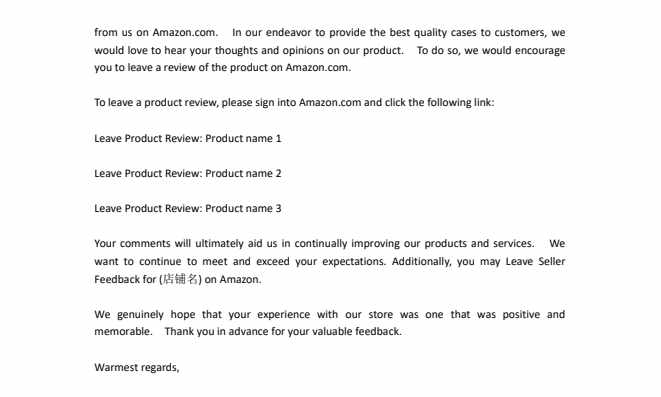661x397 pixels.
Task: Click the Leave Product Review: Product name 1 line
Action: point(188,139)
